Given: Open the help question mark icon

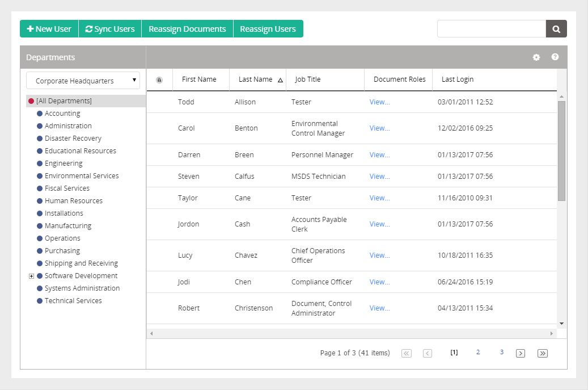Looking at the screenshot, I should point(555,57).
